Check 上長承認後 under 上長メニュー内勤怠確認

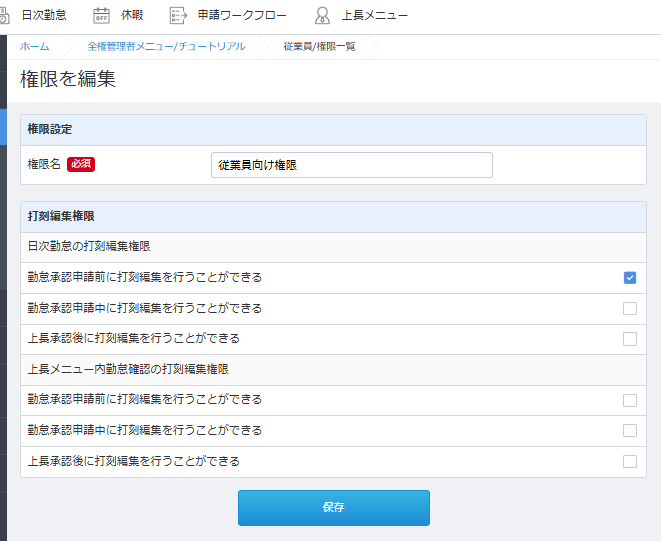click(x=630, y=461)
